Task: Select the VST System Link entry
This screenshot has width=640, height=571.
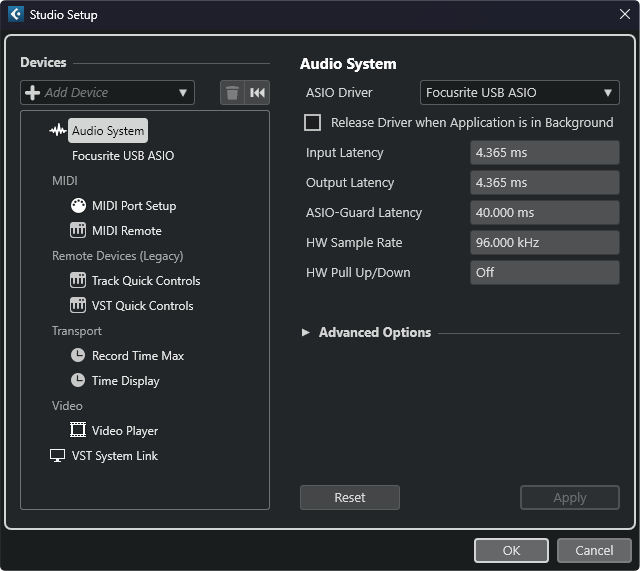Action: click(114, 455)
